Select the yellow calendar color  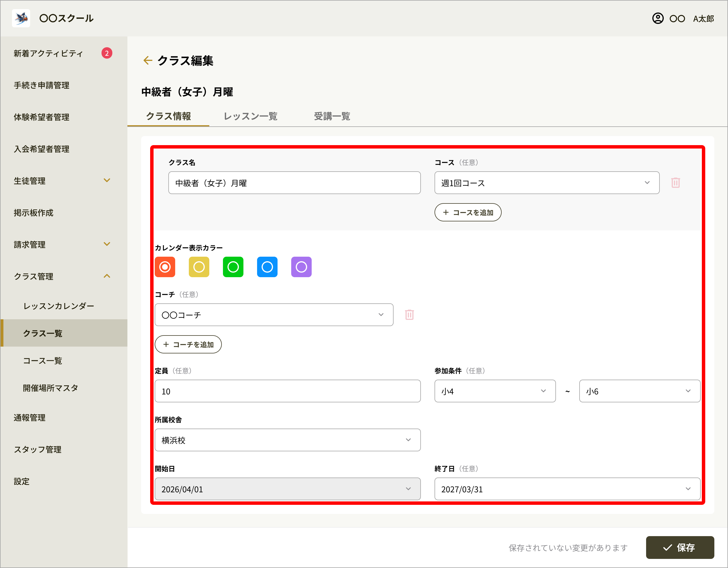tap(199, 267)
